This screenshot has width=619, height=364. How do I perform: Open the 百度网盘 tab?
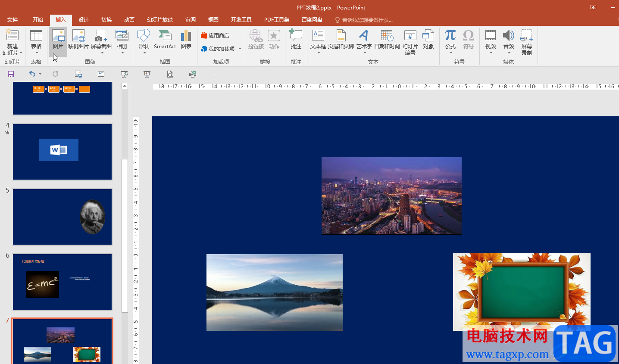click(x=312, y=20)
